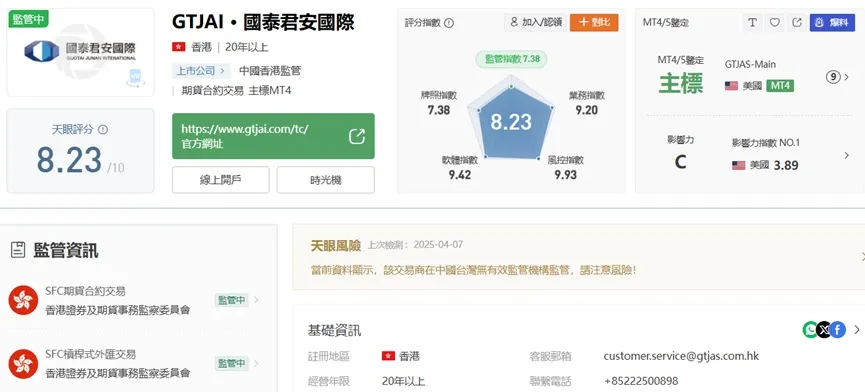Viewport: 865px width, 392px height.
Task: Click the info icon beside 評分指數
Action: click(x=449, y=23)
